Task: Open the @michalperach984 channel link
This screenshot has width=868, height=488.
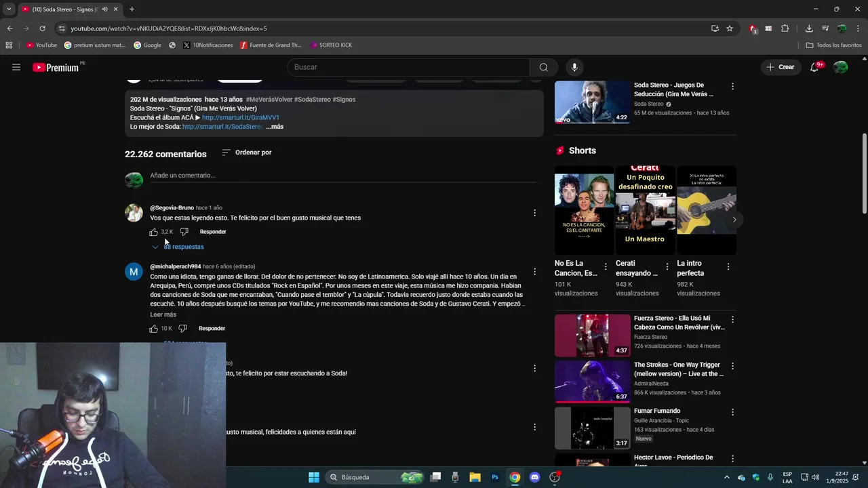Action: [176, 267]
